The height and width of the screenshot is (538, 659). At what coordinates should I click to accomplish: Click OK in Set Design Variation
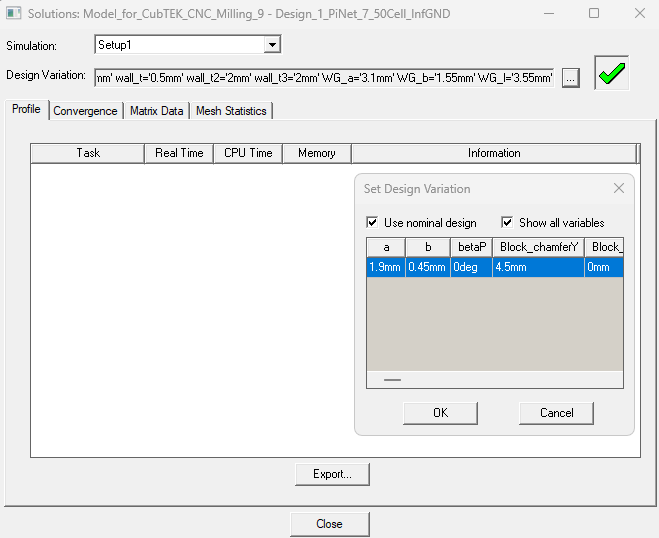point(440,413)
